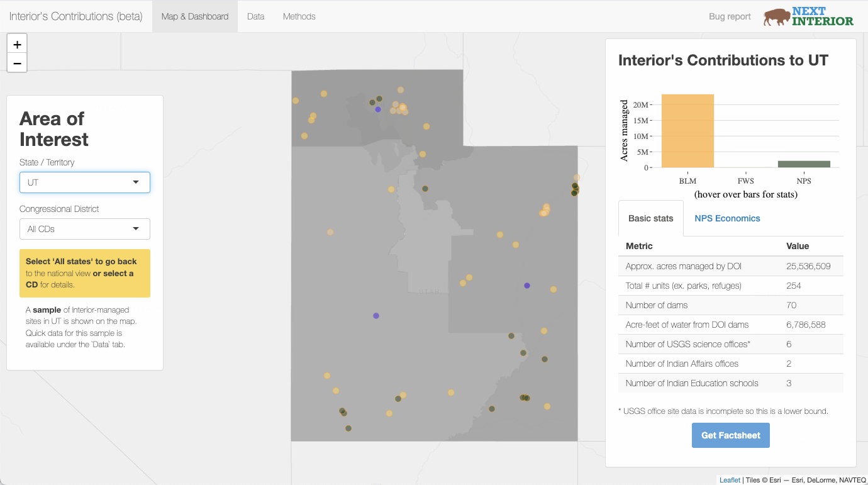Click the Interior's Contributions (beta) title
This screenshot has width=868, height=485.
point(76,16)
